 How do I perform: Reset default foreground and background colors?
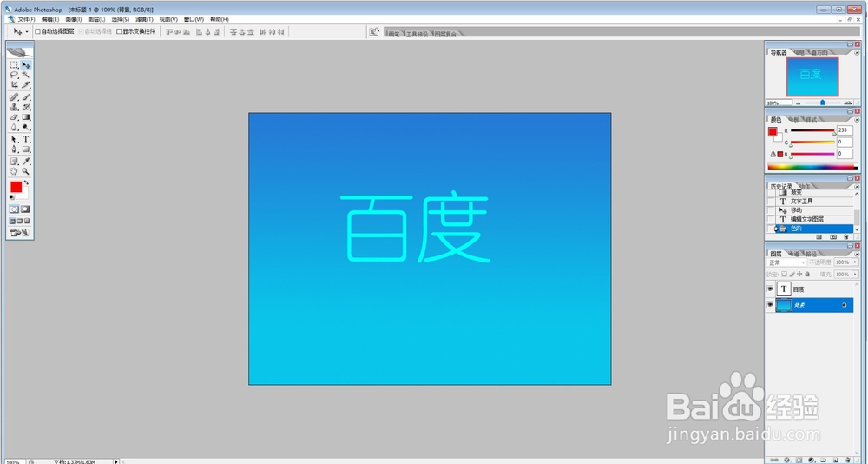[12, 197]
